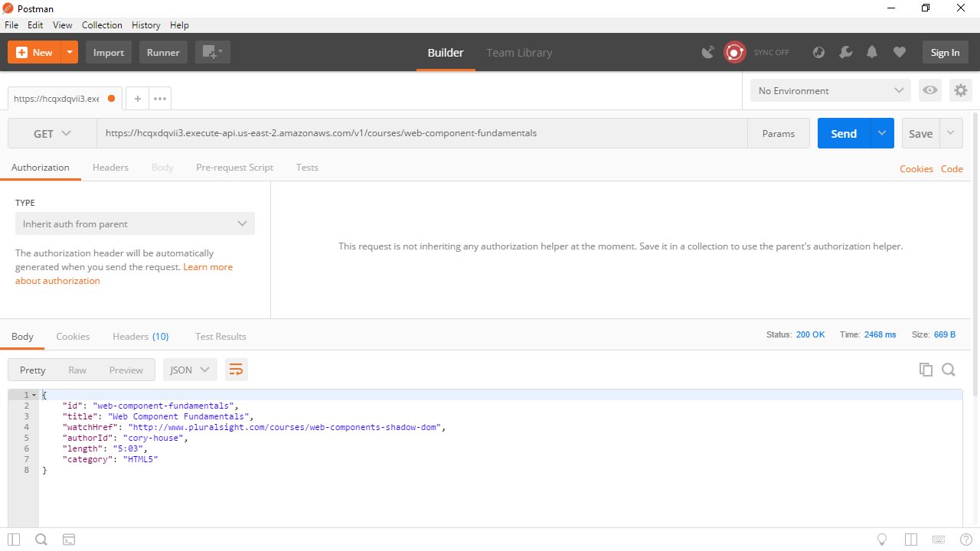Switch to the Builder tab
980x551 pixels.
coord(446,53)
